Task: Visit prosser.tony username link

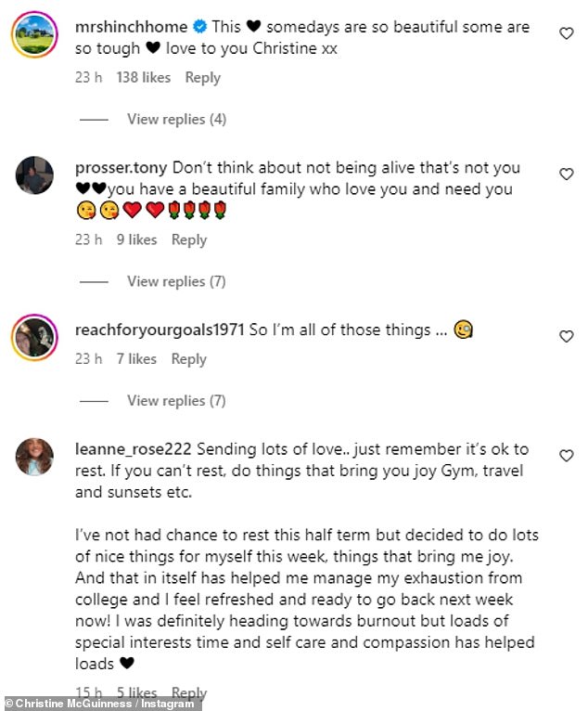Action: click(x=121, y=168)
